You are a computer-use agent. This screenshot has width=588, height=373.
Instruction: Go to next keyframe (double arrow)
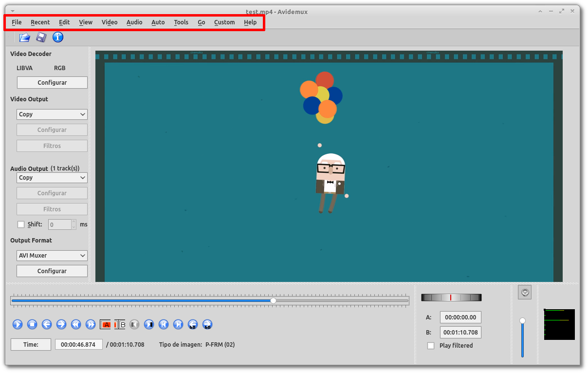point(91,324)
